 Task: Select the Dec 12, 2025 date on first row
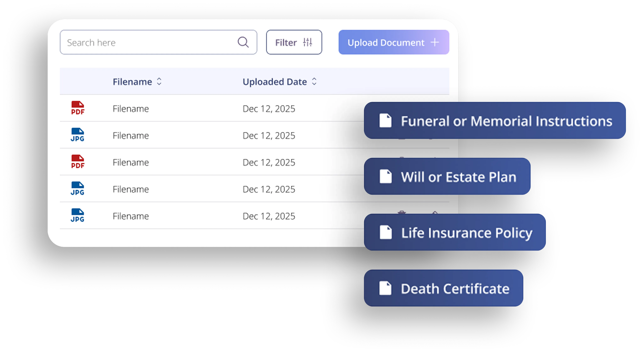tap(269, 109)
